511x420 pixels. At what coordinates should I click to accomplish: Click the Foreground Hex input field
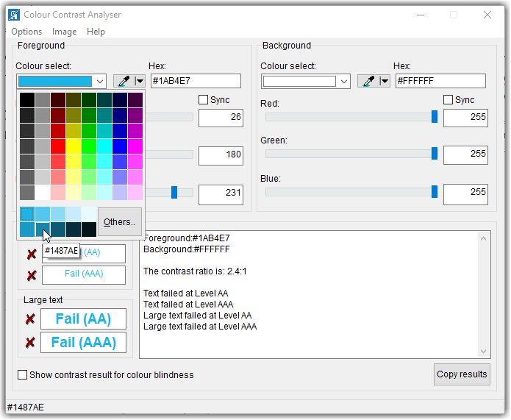196,81
